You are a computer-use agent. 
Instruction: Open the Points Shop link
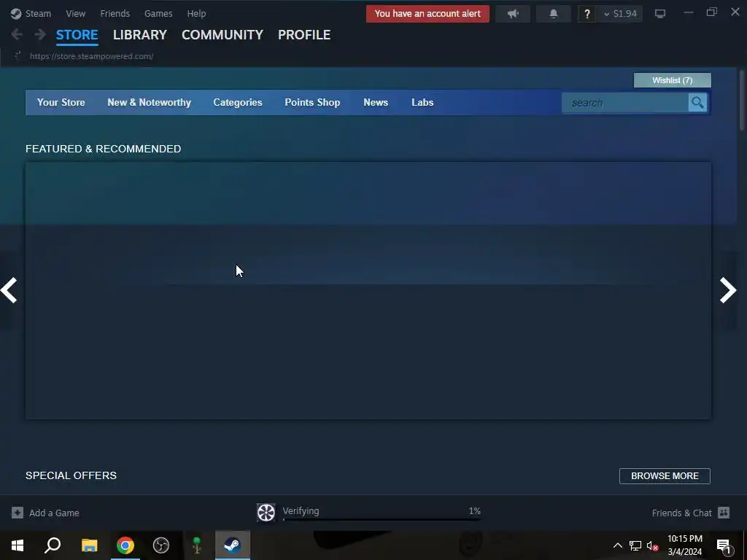tap(312, 102)
